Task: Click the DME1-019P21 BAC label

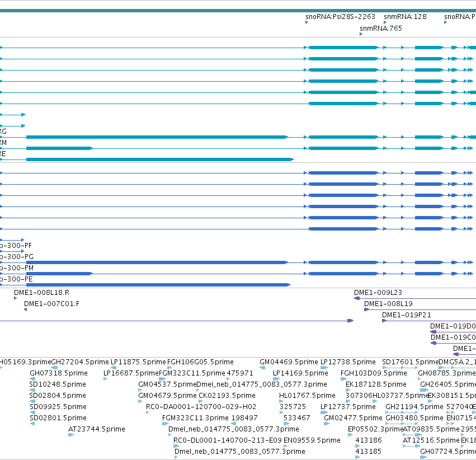Action: tap(407, 315)
